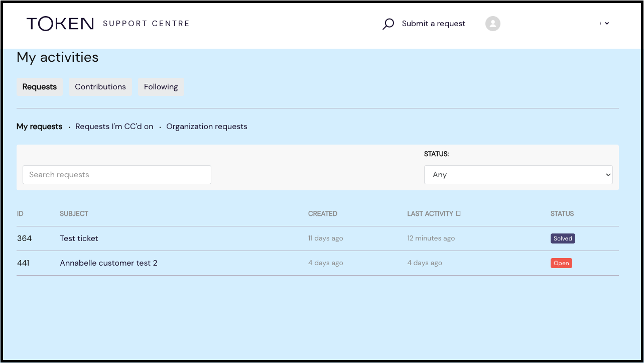The height and width of the screenshot is (363, 644).
Task: Open Requests I'm CC'd on
Action: click(x=114, y=127)
